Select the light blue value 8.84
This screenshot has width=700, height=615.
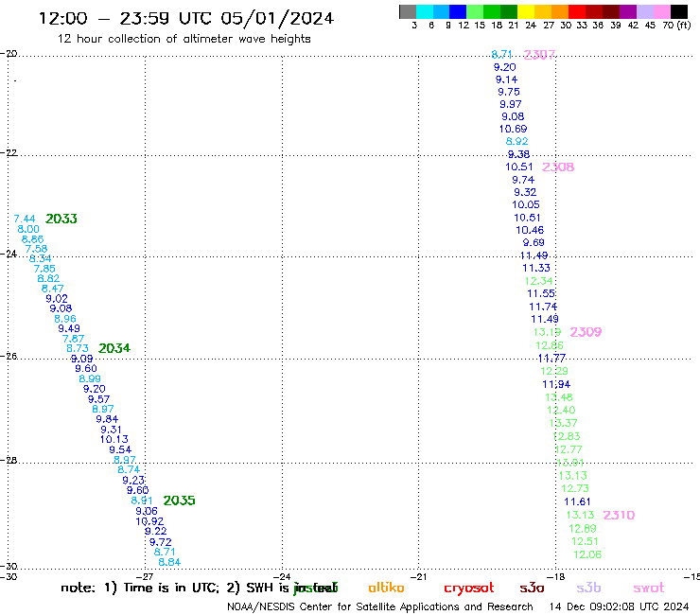pyautogui.click(x=169, y=562)
